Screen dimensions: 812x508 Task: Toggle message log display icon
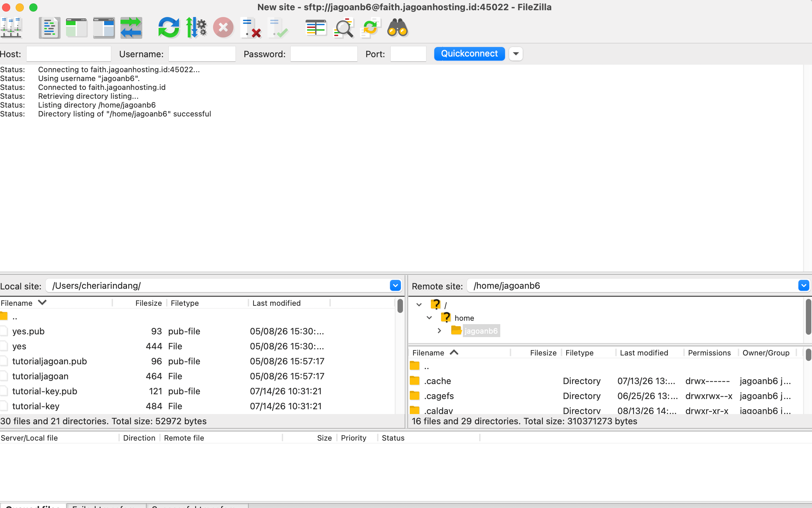tap(49, 28)
